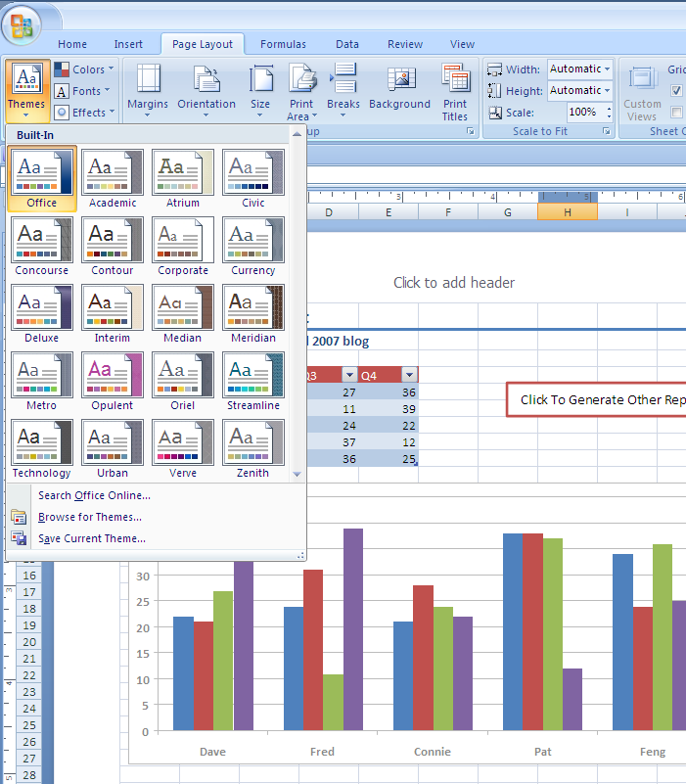Expand the Height Automatic dropdown
686x784 pixels.
pyautogui.click(x=607, y=91)
